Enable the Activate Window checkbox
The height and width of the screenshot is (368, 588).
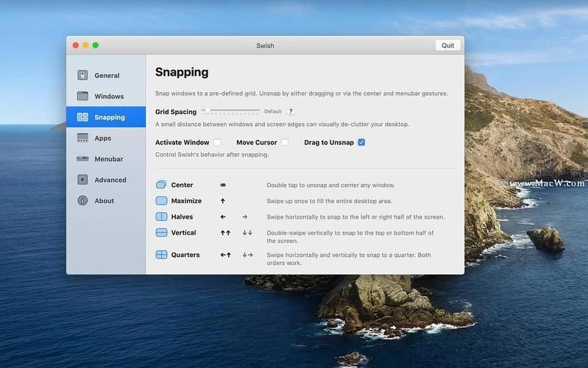pos(217,142)
